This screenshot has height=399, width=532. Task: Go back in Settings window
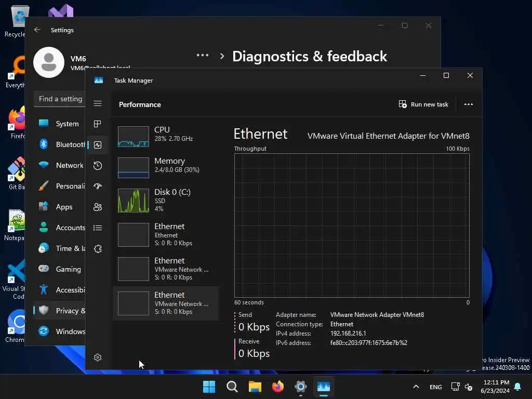(x=37, y=30)
